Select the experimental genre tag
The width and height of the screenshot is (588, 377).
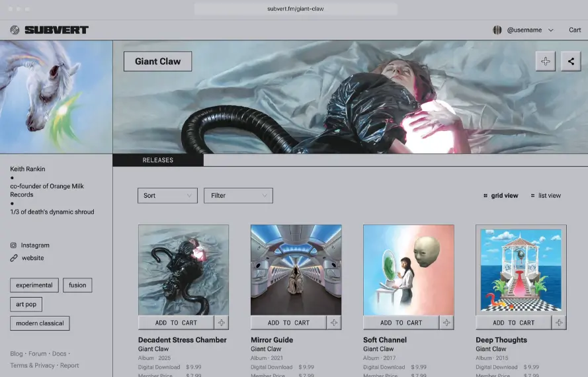click(x=34, y=285)
